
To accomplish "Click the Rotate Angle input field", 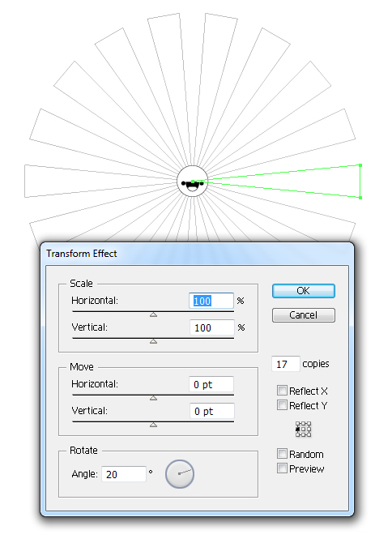I will click(x=124, y=474).
